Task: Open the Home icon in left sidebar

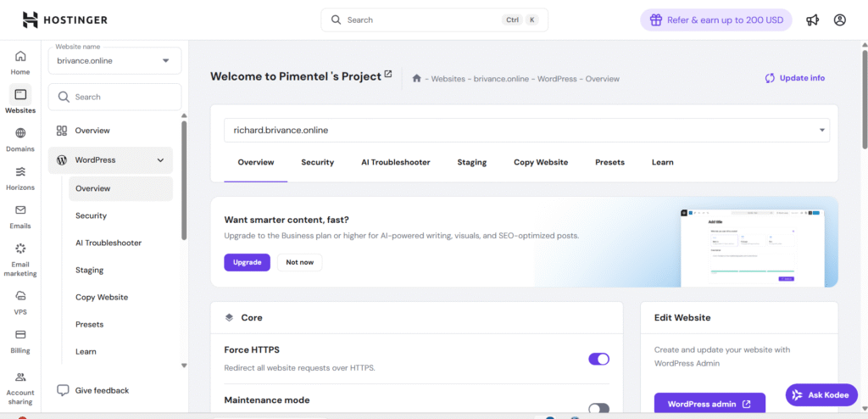Action: tap(20, 57)
